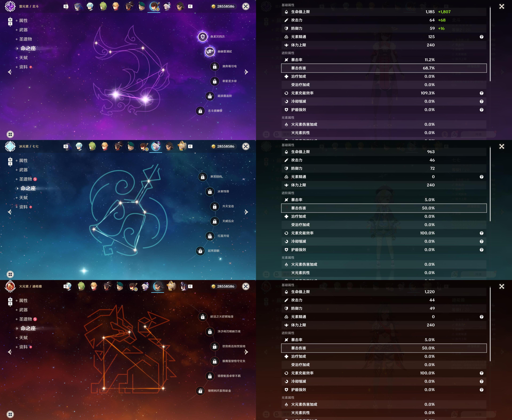Go to next character from Qiqi's screen

246,212
